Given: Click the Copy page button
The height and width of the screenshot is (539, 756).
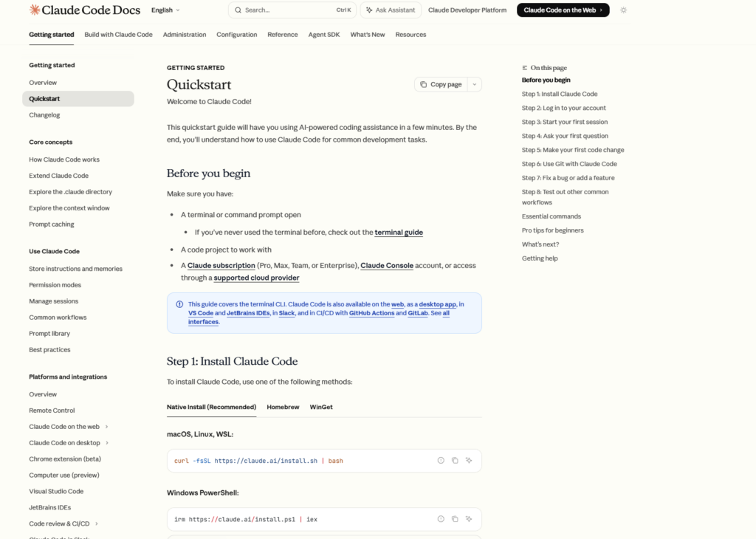Looking at the screenshot, I should pyautogui.click(x=441, y=84).
